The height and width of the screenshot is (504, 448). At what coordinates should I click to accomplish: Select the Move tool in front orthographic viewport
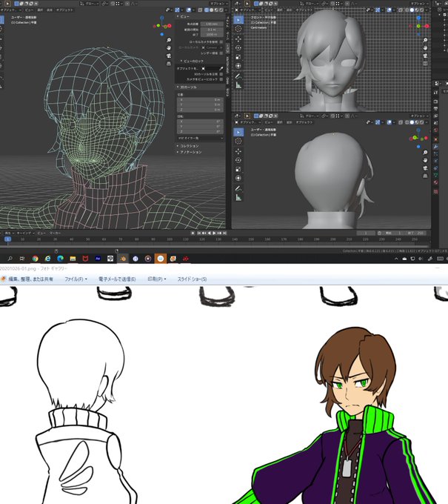click(x=238, y=39)
